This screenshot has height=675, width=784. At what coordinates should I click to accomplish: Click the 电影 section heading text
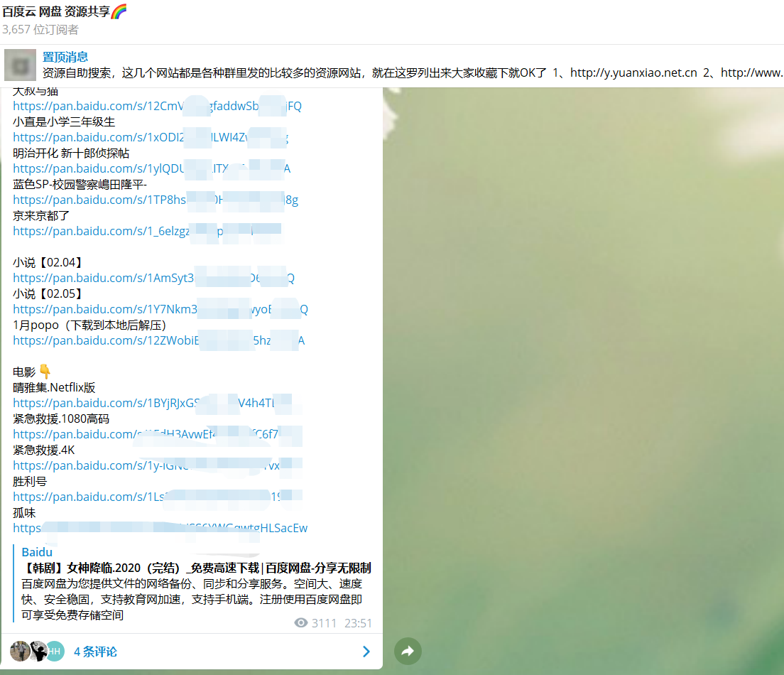coord(24,372)
